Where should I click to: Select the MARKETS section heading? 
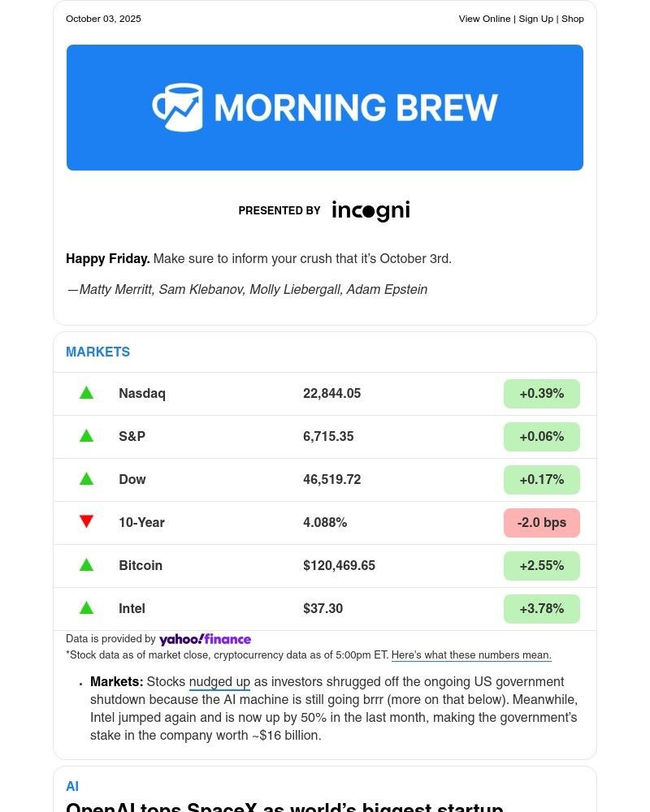(97, 352)
